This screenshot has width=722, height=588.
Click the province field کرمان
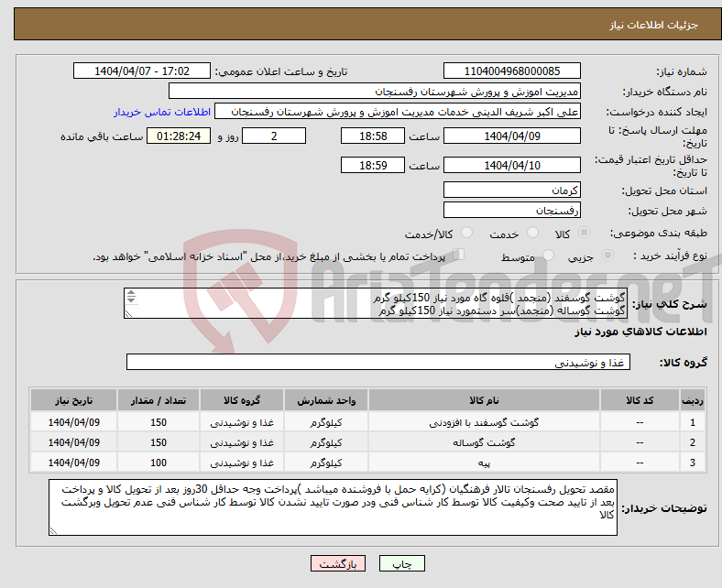(x=512, y=190)
